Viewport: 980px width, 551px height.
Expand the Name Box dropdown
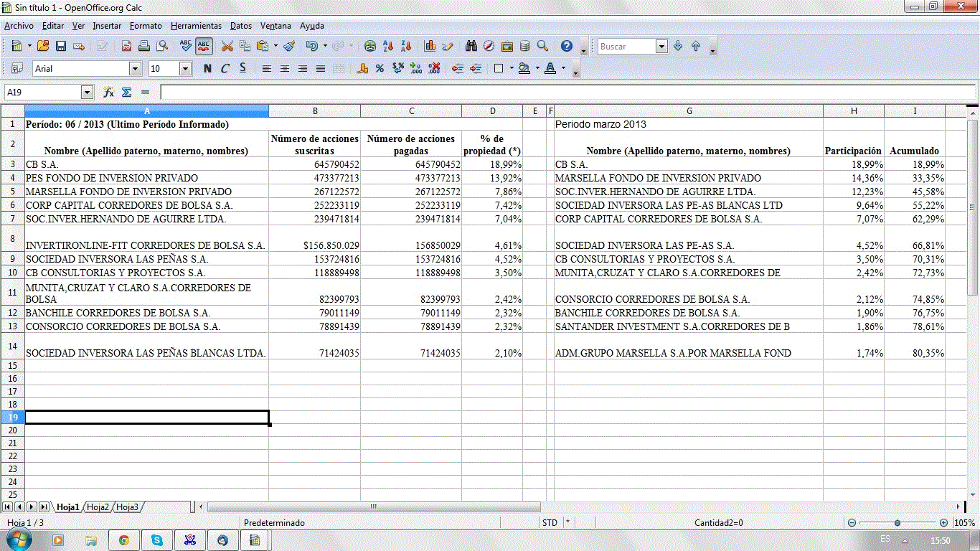[x=88, y=93]
